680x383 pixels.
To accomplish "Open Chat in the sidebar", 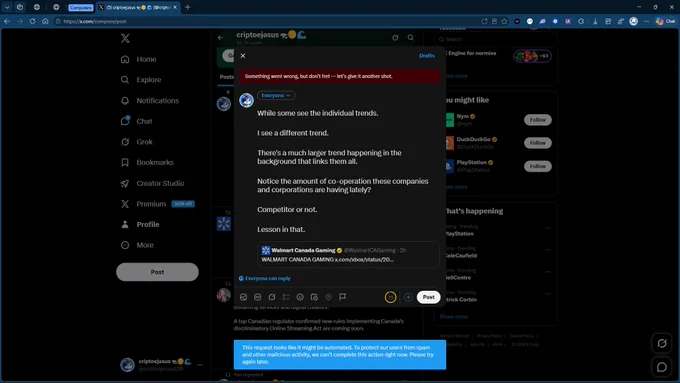I will coord(136,121).
